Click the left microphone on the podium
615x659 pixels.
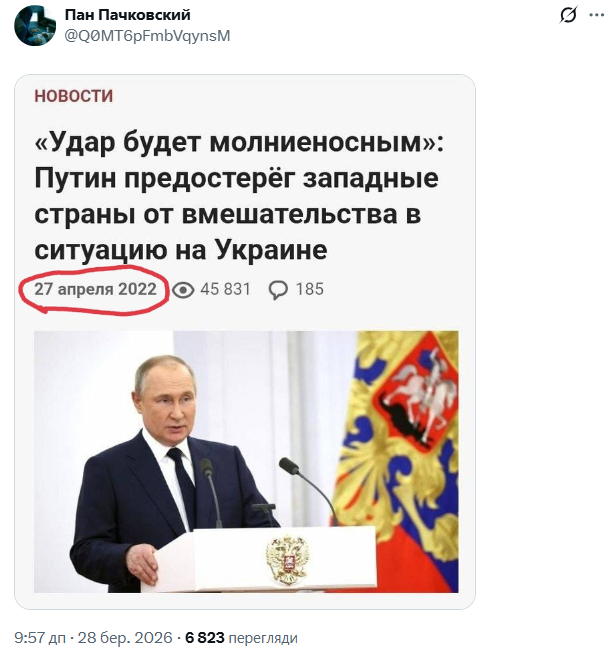(206, 468)
